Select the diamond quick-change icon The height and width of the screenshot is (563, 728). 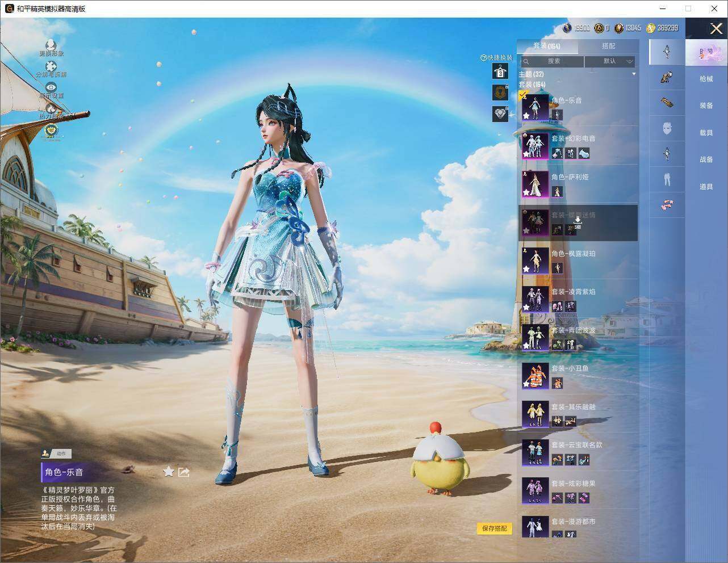click(500, 114)
